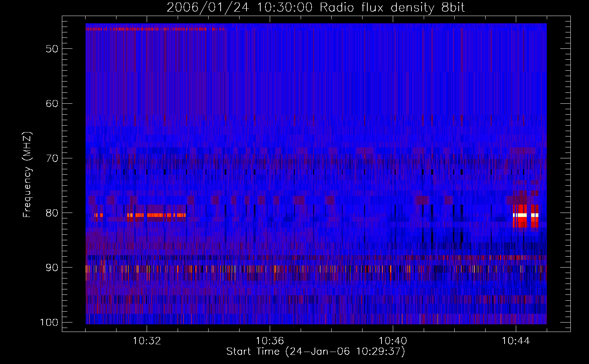Image resolution: width=589 pixels, height=364 pixels.
Task: Click the bright white burst near 80 MHz at 10:44
Action: tap(526, 215)
